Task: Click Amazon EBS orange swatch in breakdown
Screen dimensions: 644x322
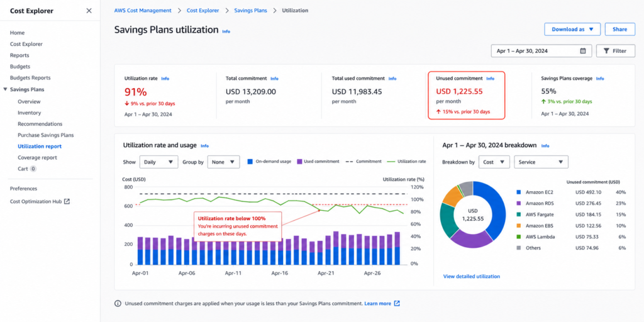Action: pos(518,226)
